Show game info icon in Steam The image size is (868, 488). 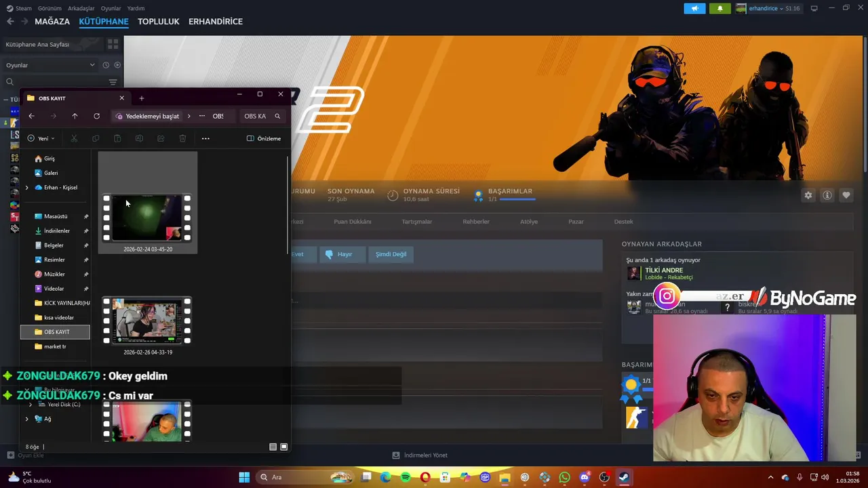coord(827,195)
